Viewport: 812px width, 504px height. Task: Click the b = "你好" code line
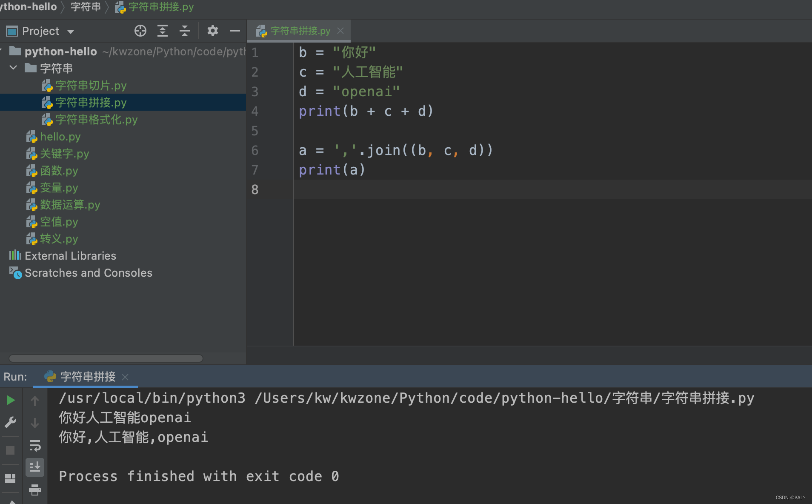click(x=337, y=52)
